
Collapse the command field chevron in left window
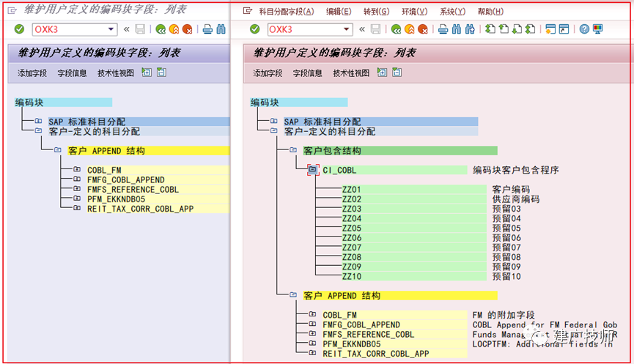[x=127, y=29]
